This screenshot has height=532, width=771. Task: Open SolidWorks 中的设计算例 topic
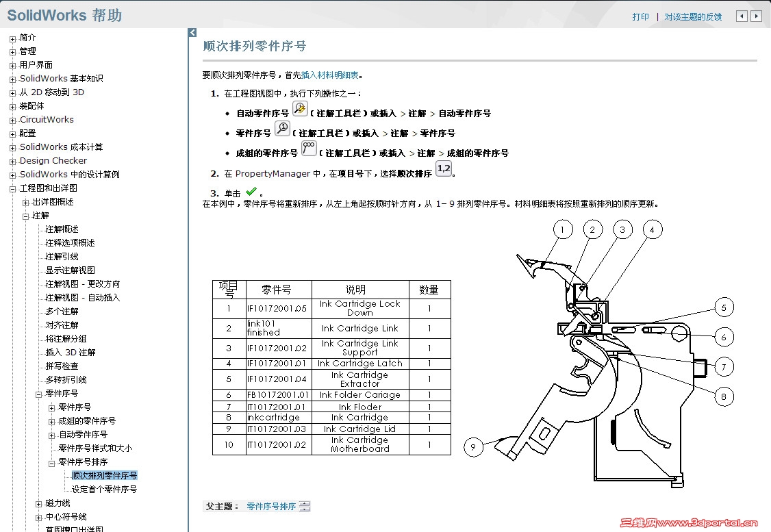[x=69, y=175]
